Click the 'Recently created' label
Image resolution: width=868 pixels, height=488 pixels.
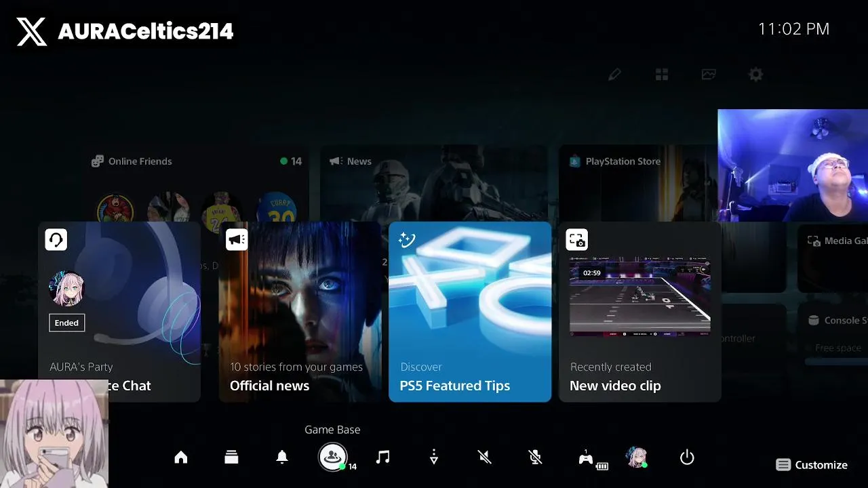click(610, 367)
